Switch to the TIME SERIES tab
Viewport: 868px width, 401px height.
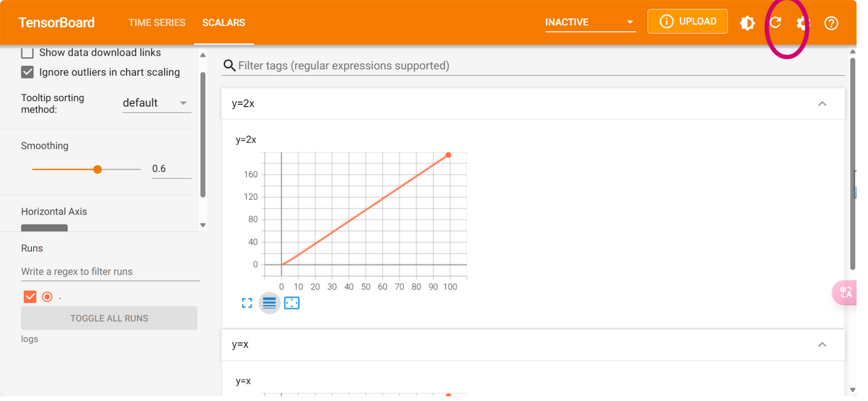(x=157, y=22)
